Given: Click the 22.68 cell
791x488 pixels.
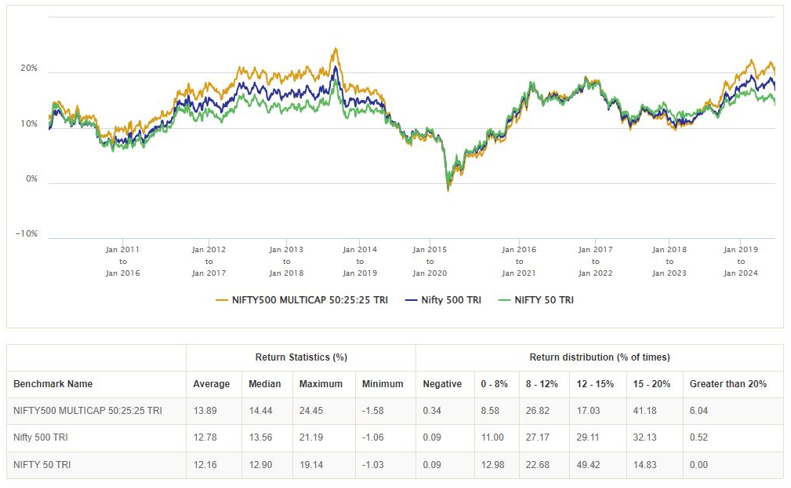Looking at the screenshot, I should [537, 465].
